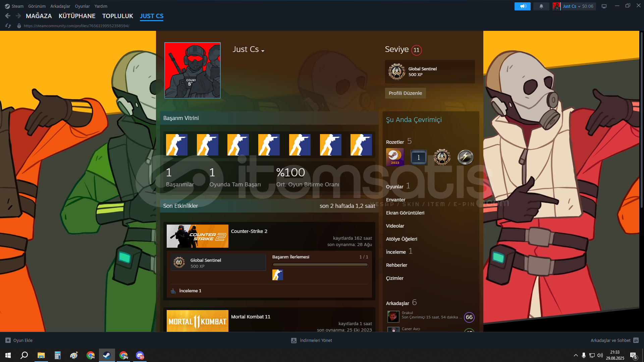Open the Videolar link

[x=395, y=226]
